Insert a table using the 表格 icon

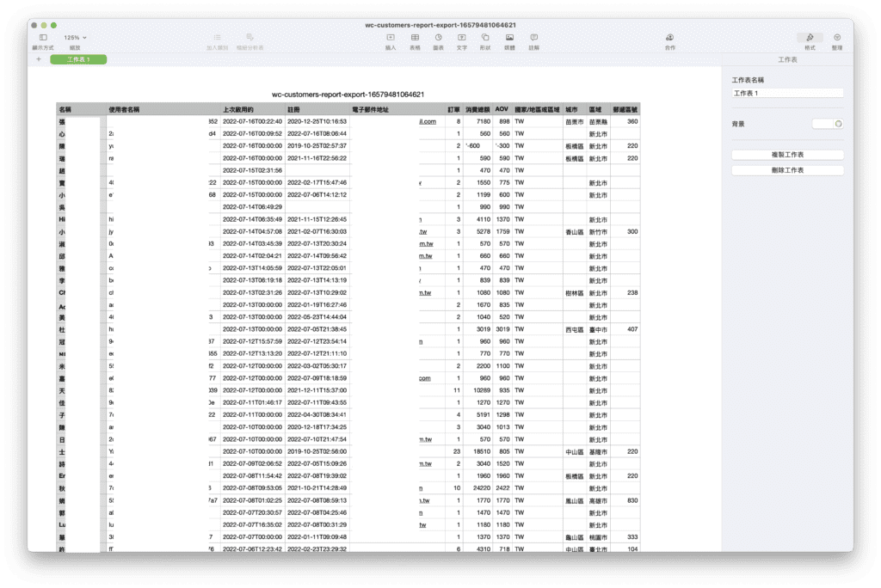(x=416, y=38)
